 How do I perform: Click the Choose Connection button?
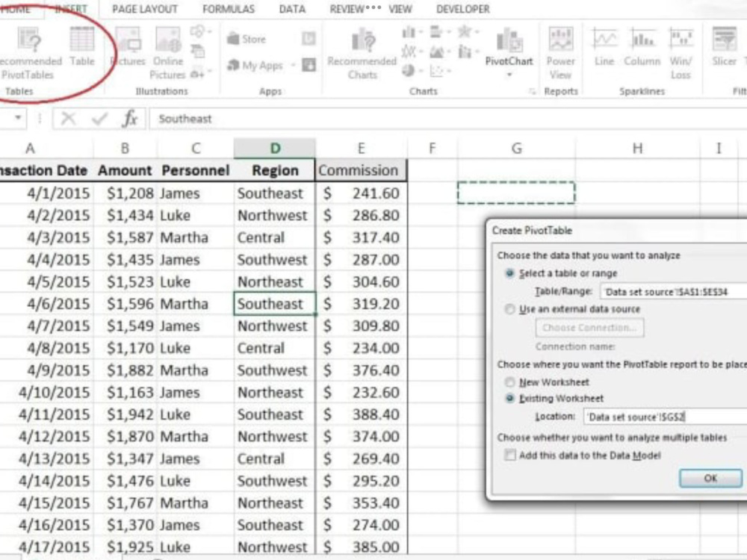589,328
